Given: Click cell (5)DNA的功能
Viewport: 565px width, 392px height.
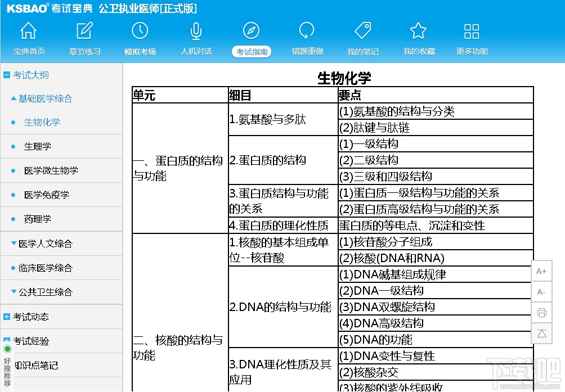Looking at the screenshot, I should point(434,340).
